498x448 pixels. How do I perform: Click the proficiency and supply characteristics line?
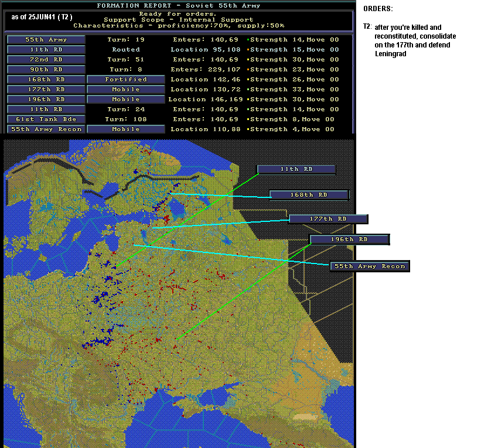(x=179, y=26)
